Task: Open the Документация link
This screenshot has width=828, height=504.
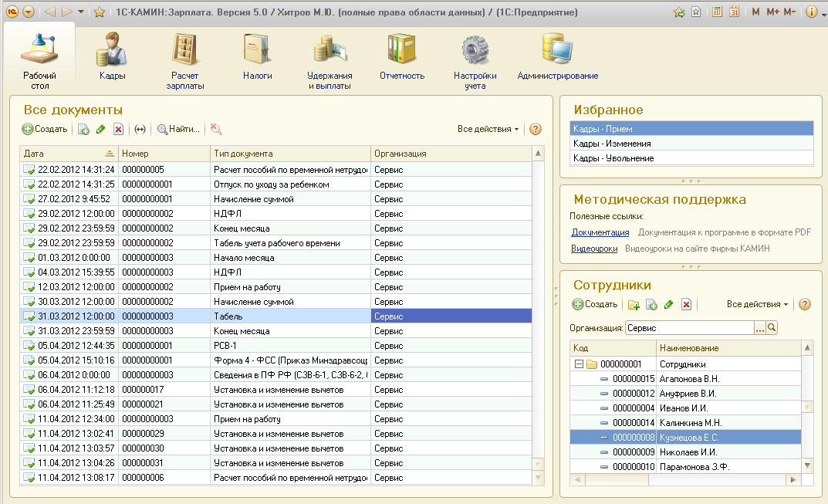Action: point(600,232)
